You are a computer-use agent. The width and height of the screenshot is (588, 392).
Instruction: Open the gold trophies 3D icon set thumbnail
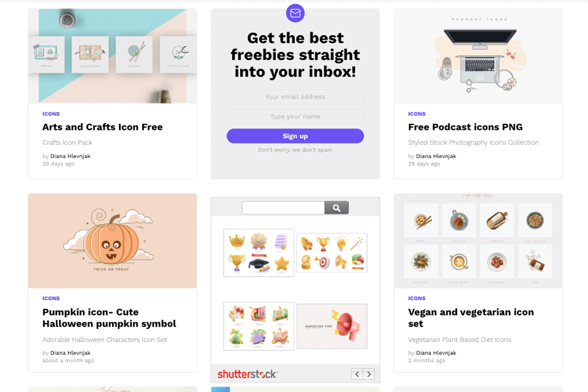[258, 253]
